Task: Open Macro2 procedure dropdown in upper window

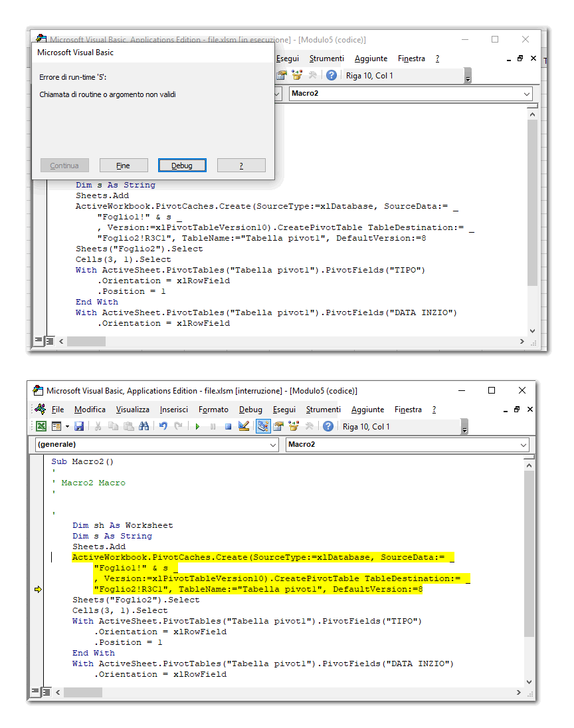Action: coord(527,94)
